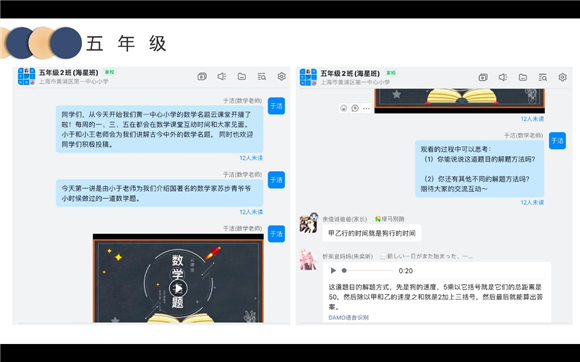Click the 观看的过程中可以思考 message bubble

(479, 169)
